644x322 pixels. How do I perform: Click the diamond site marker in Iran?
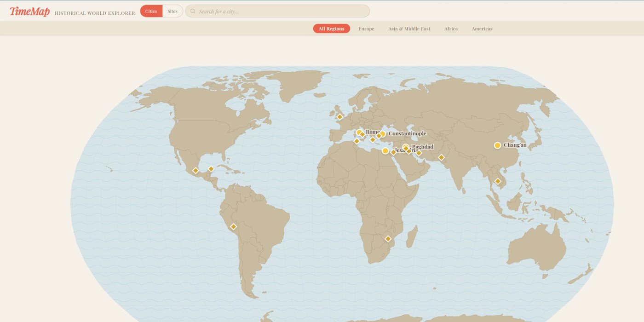[x=419, y=153]
